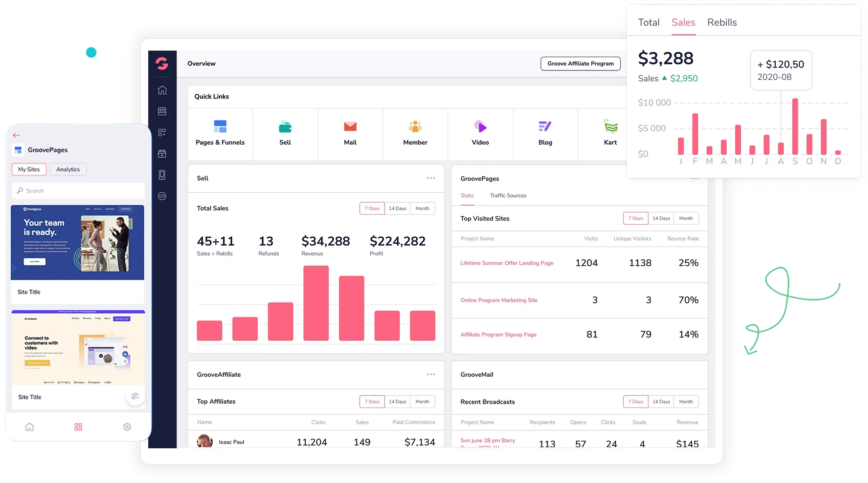The height and width of the screenshot is (483, 868).
Task: Switch to the Sales tab in sales card
Action: 683,22
